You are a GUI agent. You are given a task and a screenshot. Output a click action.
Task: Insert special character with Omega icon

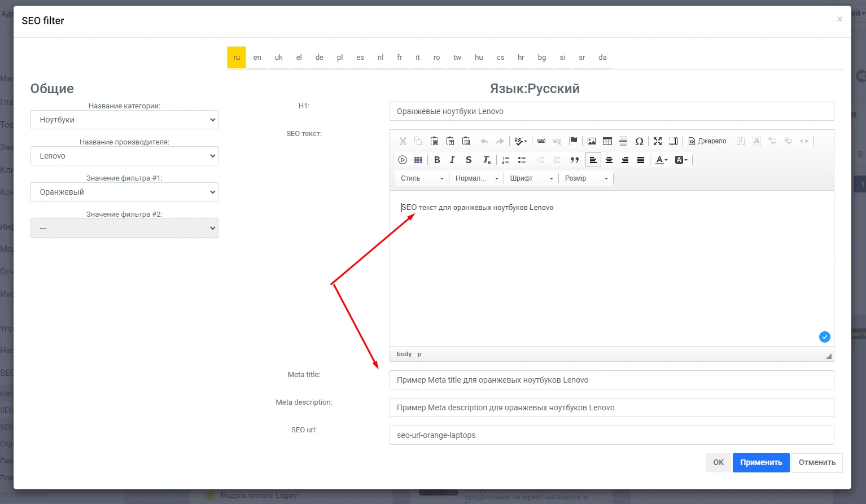tap(639, 141)
